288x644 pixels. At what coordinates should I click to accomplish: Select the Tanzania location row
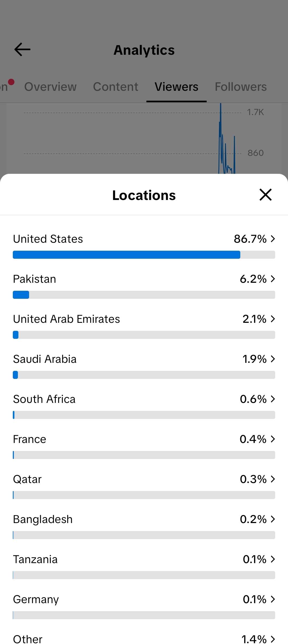tap(144, 566)
